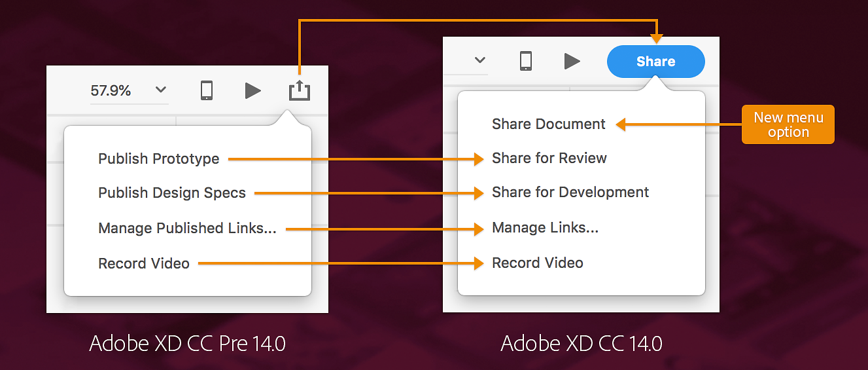This screenshot has height=370, width=868.
Task: Open the 57.9% zoom dropdown
Action: coord(161,90)
